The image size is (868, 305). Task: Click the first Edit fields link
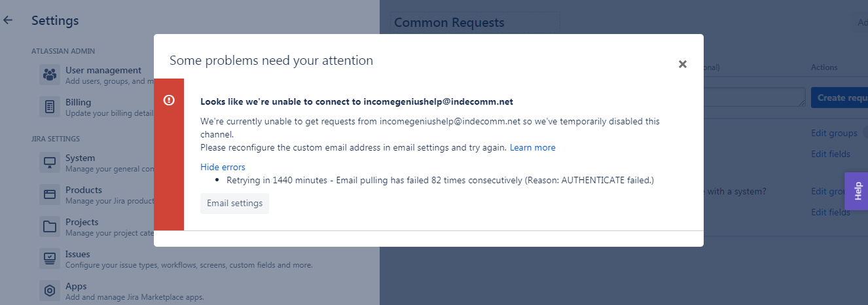pos(831,154)
